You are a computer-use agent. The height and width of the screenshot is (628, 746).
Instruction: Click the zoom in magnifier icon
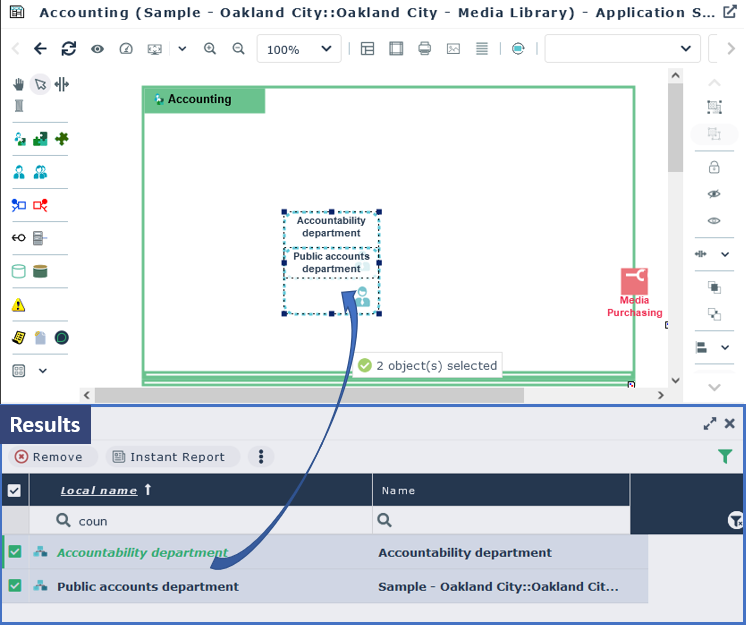pos(210,49)
